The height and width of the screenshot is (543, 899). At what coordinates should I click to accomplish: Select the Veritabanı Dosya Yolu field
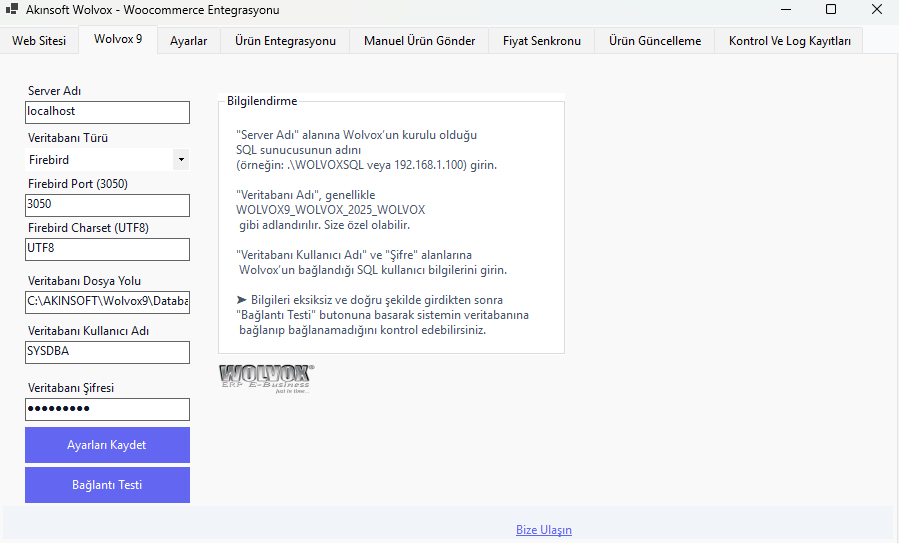pyautogui.click(x=107, y=302)
